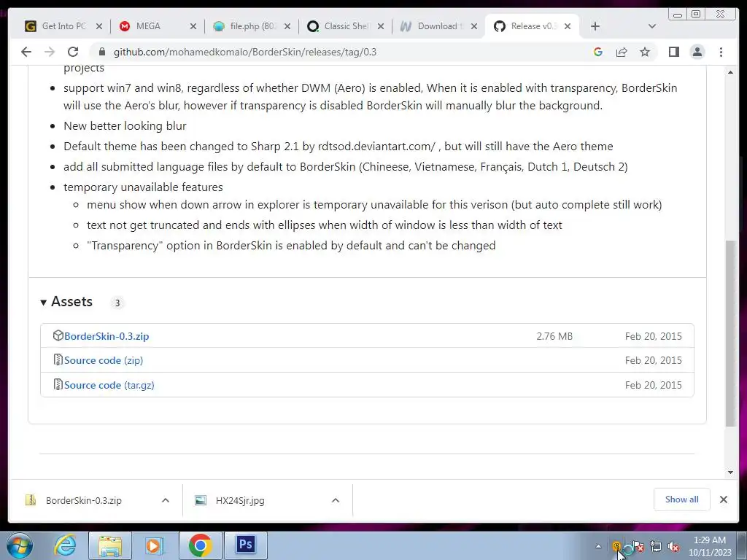Switch to the Download tab
Viewport: 747px width, 560px height.
[x=439, y=26]
